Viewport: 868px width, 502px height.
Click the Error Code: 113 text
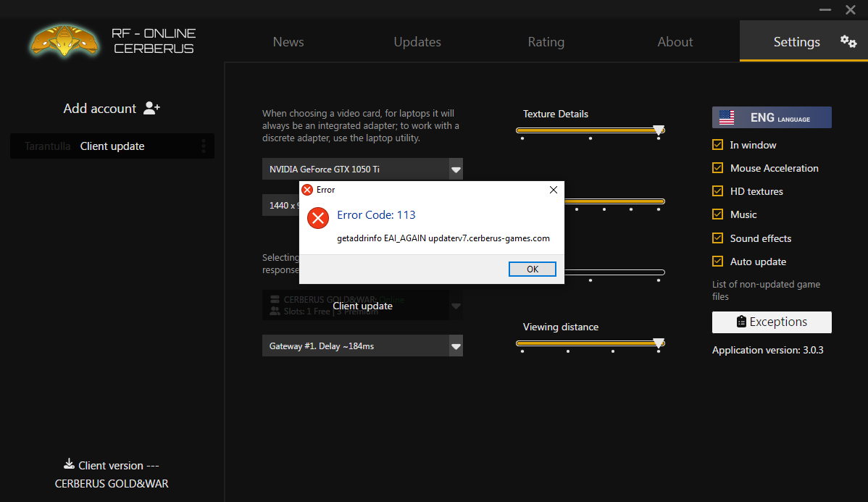[x=376, y=214]
